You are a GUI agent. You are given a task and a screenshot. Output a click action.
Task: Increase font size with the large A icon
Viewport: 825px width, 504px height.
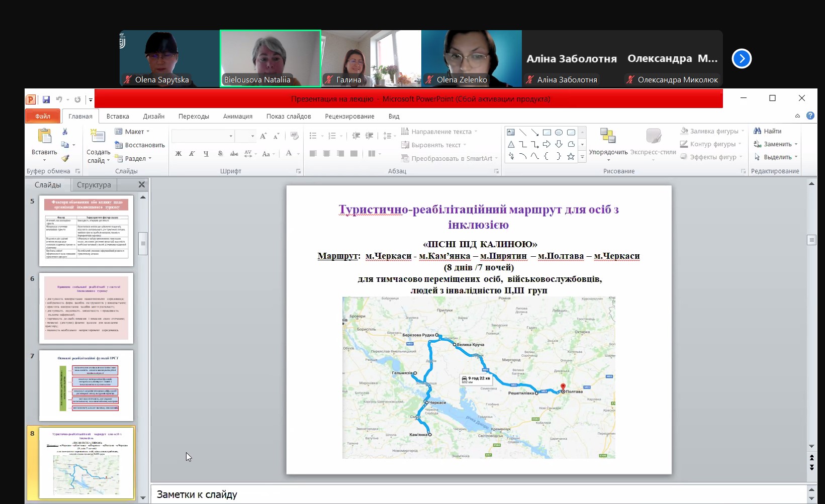click(x=263, y=136)
